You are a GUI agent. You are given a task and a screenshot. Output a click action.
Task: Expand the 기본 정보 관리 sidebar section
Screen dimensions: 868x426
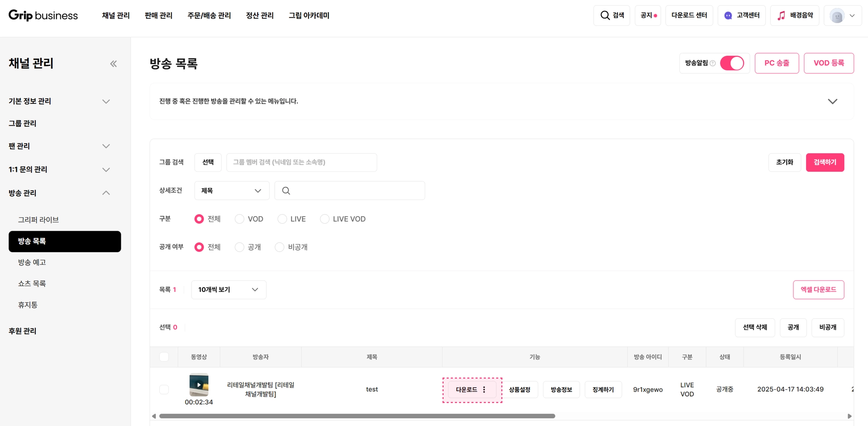tap(59, 101)
